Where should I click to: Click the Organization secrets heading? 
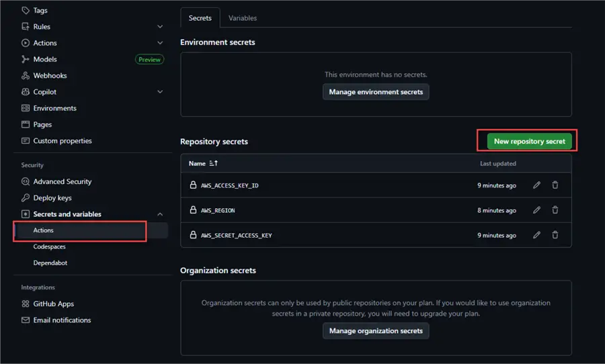[x=218, y=270]
